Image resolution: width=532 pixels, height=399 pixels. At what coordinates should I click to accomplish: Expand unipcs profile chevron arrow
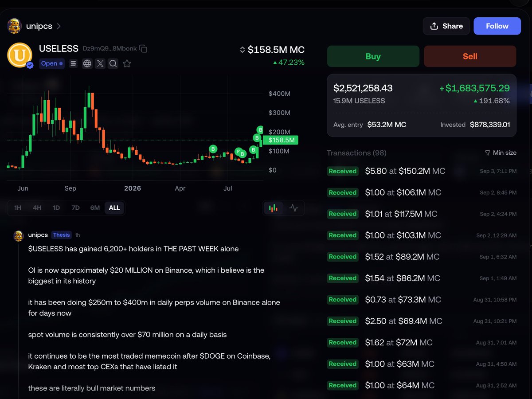click(x=59, y=26)
